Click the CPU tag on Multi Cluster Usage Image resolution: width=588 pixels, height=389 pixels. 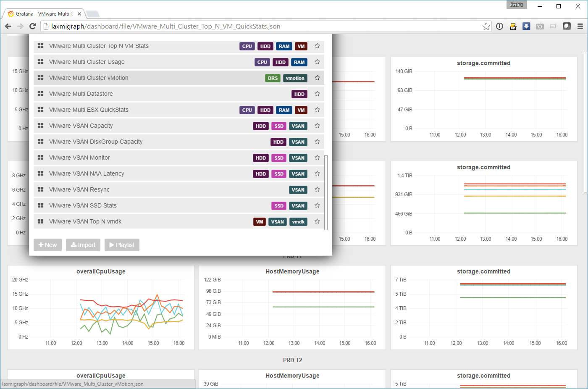[x=262, y=62]
